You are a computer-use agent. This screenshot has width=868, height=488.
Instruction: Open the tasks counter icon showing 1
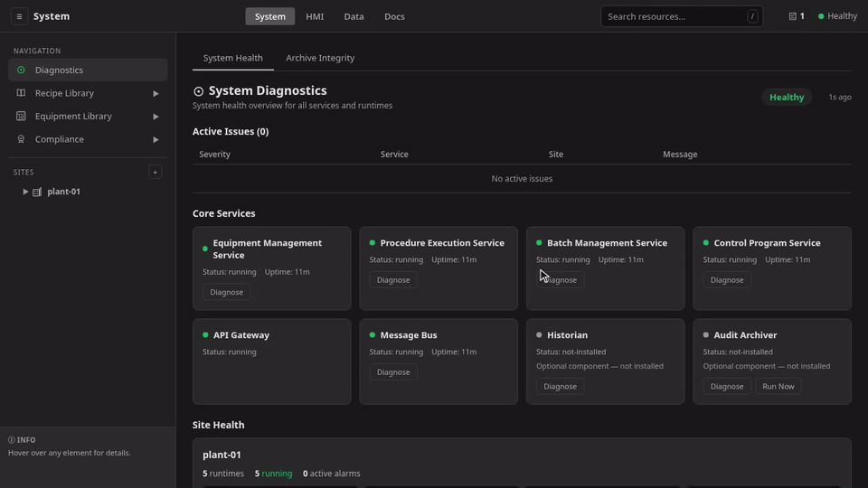coord(797,16)
